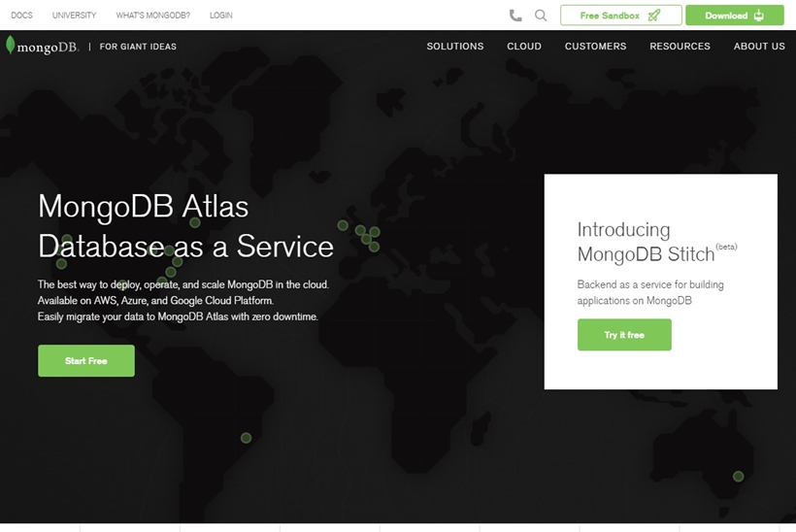Click the green map dot over South America
Screen dimensions: 796x532
pos(246,438)
